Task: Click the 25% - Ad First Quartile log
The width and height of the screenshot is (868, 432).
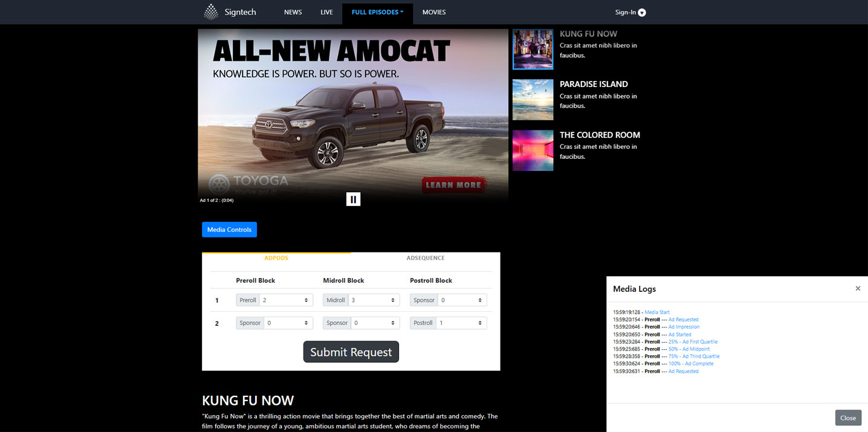Action: point(693,341)
